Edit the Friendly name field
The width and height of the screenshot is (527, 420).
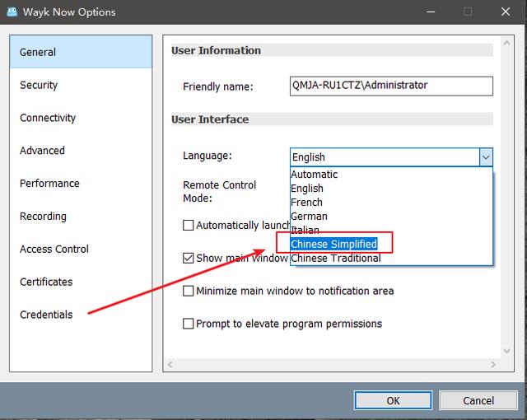click(x=391, y=86)
